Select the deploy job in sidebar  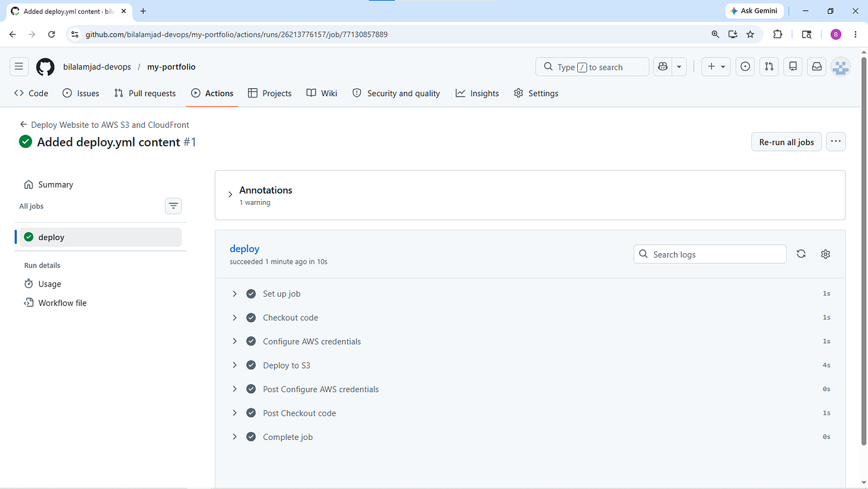pos(100,237)
